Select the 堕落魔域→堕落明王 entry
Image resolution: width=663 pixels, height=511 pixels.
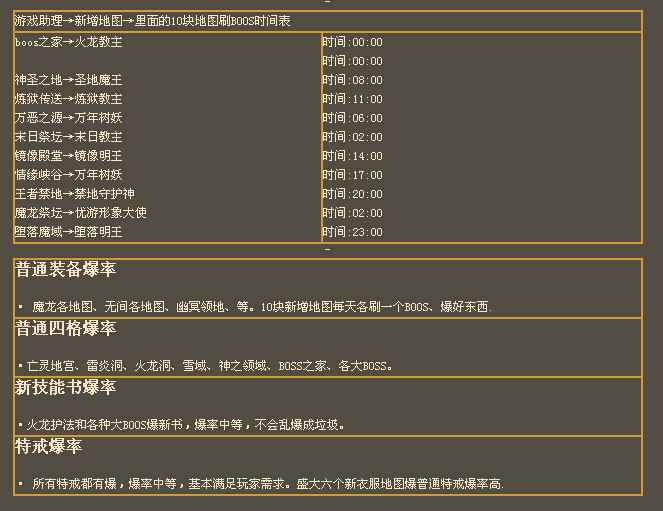click(69, 232)
